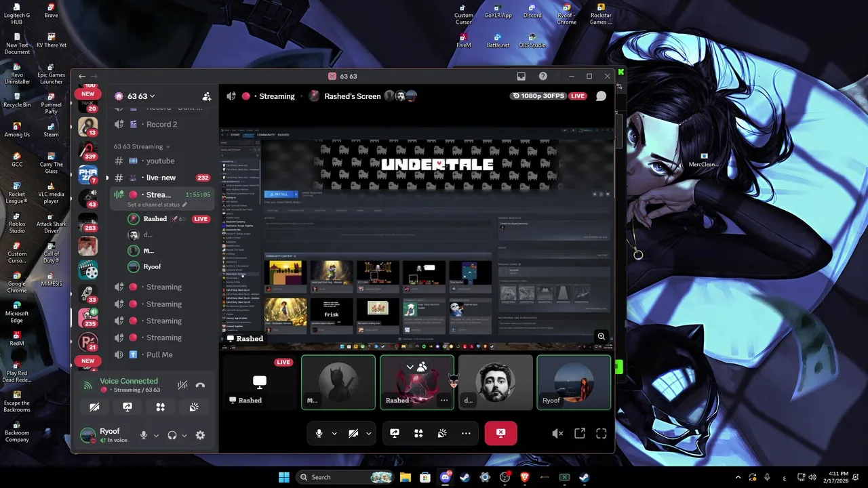Open the Discord help icon in title bar
The image size is (868, 488).
[x=542, y=77]
